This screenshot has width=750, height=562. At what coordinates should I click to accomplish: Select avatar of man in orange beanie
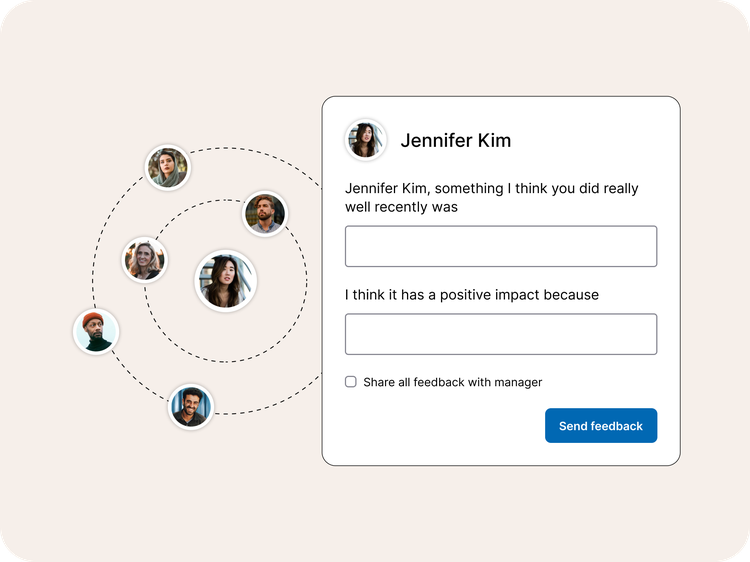[96, 332]
